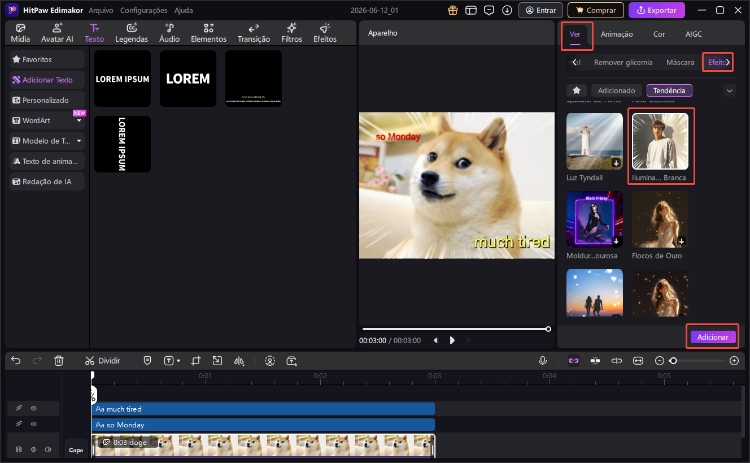This screenshot has height=463, width=750.
Task: Click the Comprar button
Action: click(x=596, y=10)
